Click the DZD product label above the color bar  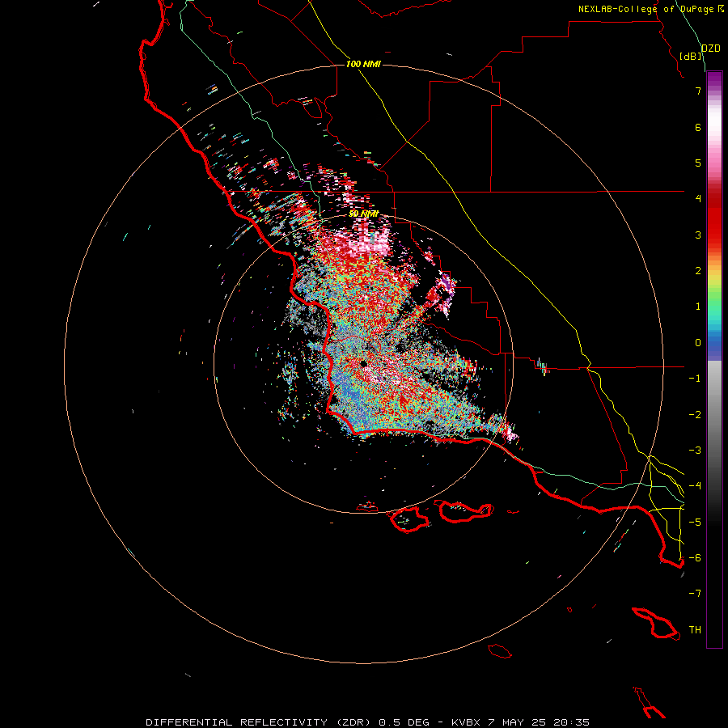710,49
